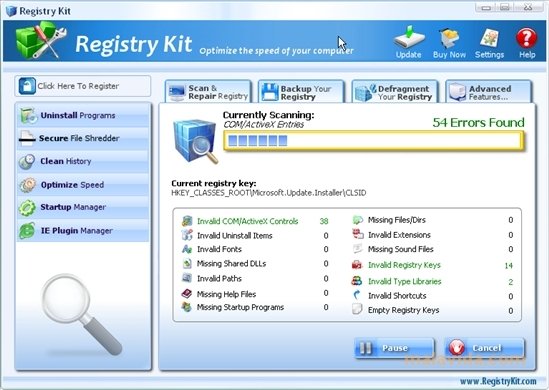Image resolution: width=549 pixels, height=390 pixels.
Task: Click the 'Invalid Uninstall Items' label
Action: 235,236
